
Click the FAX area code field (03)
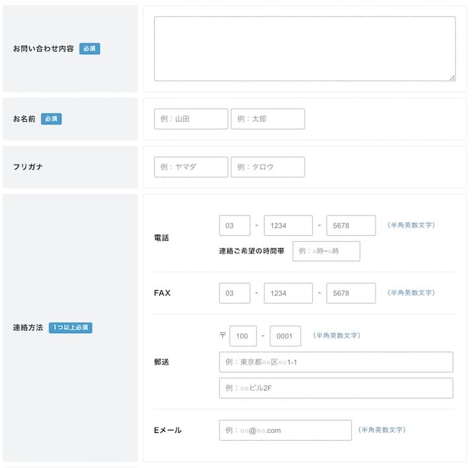(x=235, y=293)
